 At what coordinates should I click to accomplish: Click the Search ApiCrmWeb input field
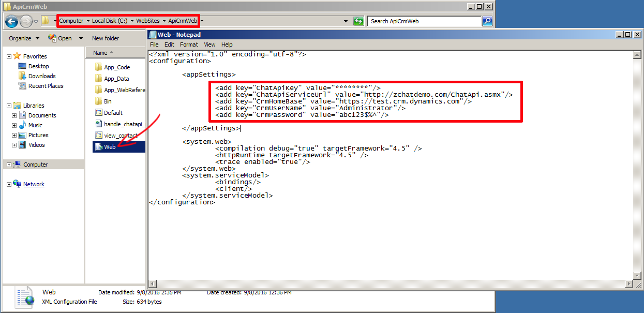pos(425,21)
